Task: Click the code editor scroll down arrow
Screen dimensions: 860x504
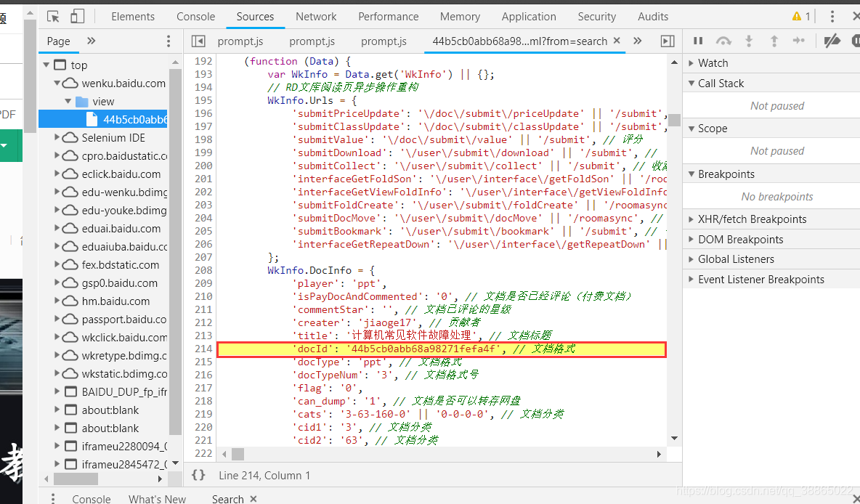Action: [675, 438]
